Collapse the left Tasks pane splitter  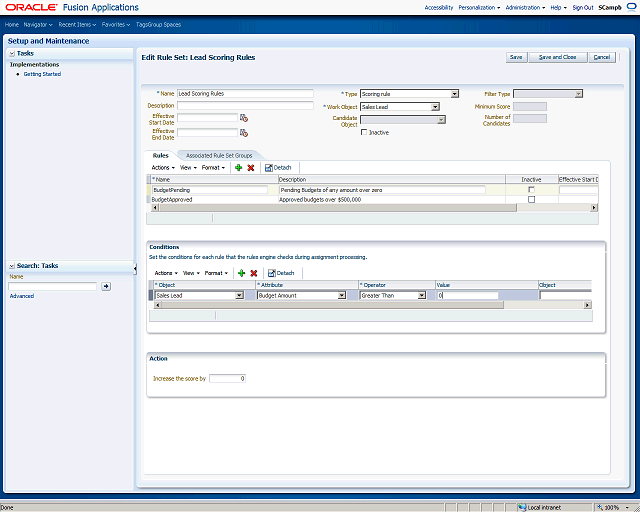135,268
